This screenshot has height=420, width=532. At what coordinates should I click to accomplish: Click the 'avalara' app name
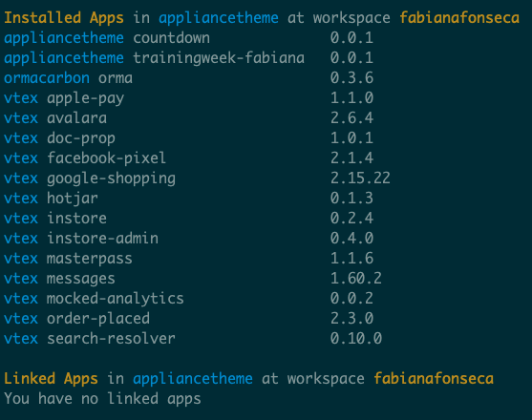coord(77,118)
